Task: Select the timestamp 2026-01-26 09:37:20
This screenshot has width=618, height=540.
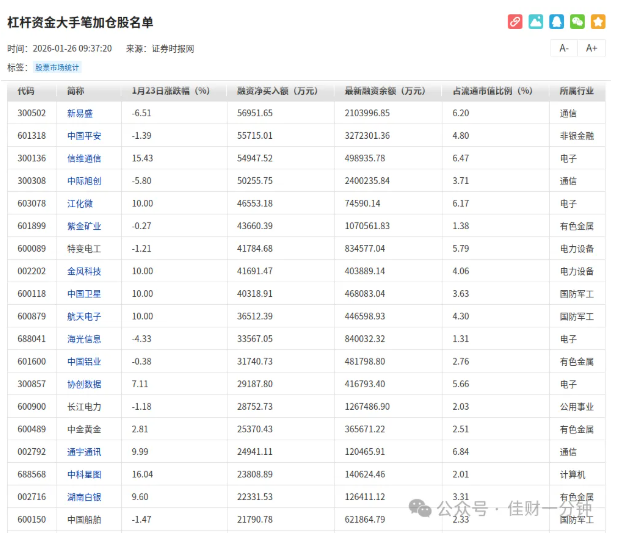Action: pyautogui.click(x=72, y=48)
